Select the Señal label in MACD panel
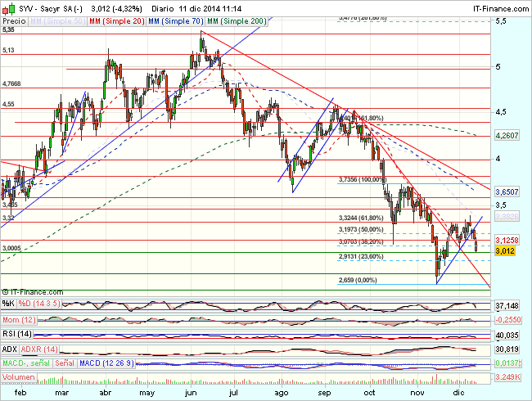532x401 pixels. 65,363
